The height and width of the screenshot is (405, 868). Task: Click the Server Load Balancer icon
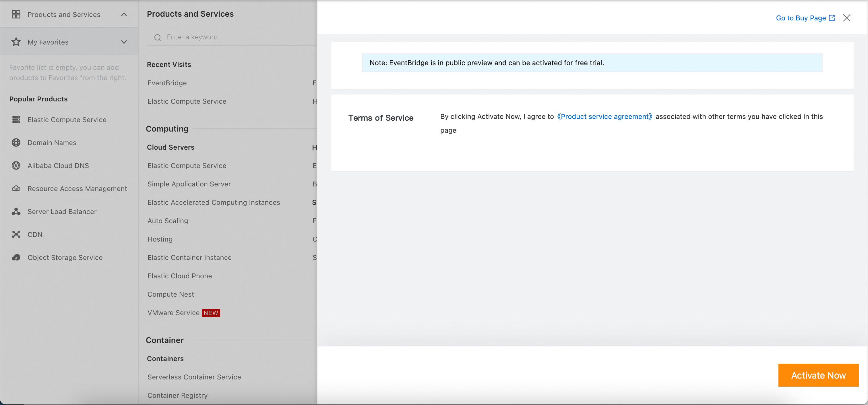(x=16, y=211)
